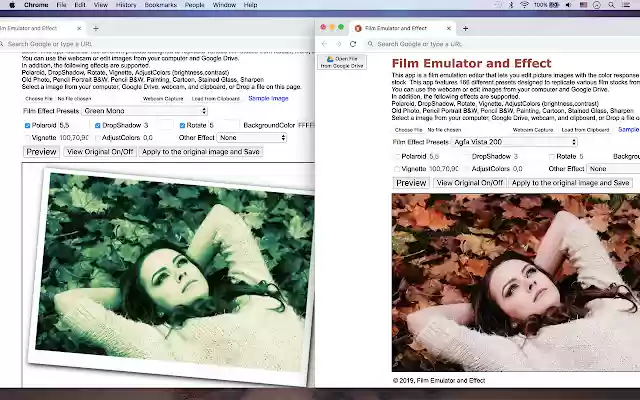Enable Vignette checkbox in right window
Screen dimensions: 640x400
coord(397,169)
